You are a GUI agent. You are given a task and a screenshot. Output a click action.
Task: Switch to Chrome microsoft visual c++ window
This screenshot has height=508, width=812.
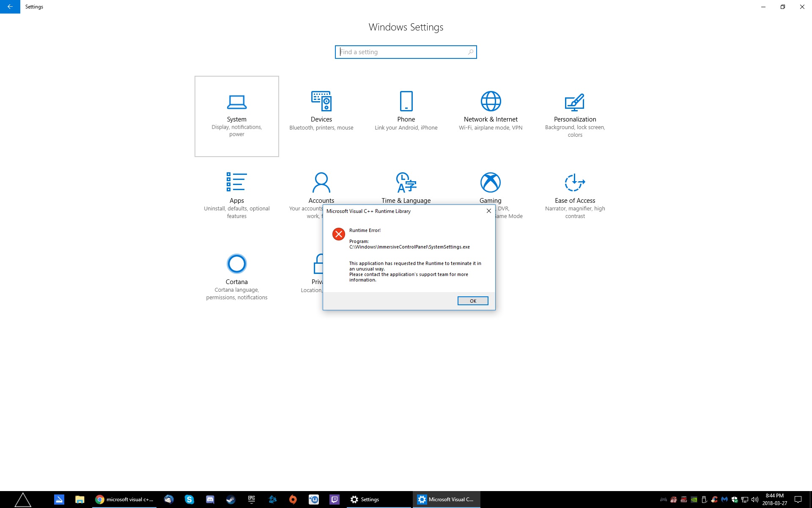click(124, 500)
